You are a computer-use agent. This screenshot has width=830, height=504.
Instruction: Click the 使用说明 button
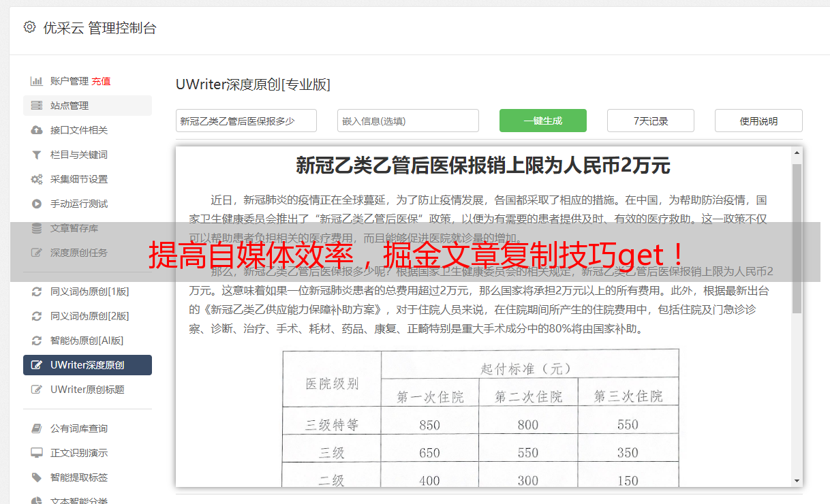[758, 121]
